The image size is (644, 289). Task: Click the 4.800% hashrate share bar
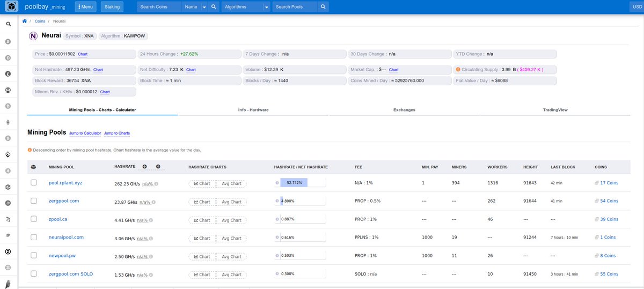303,201
